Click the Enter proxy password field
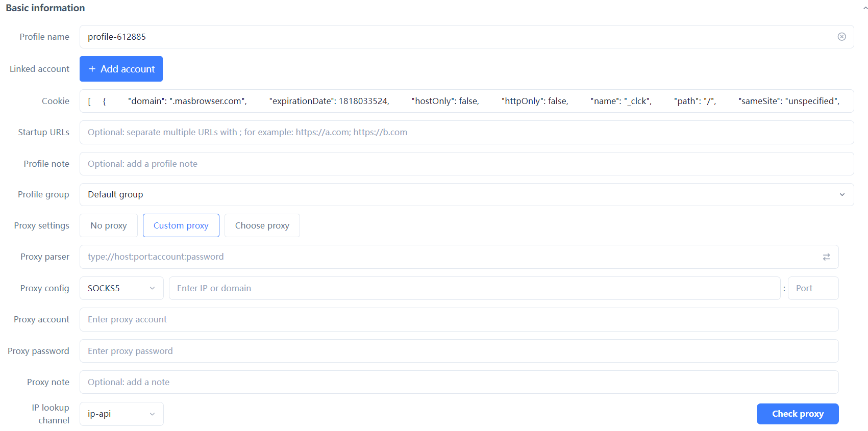The image size is (868, 431). (459, 351)
